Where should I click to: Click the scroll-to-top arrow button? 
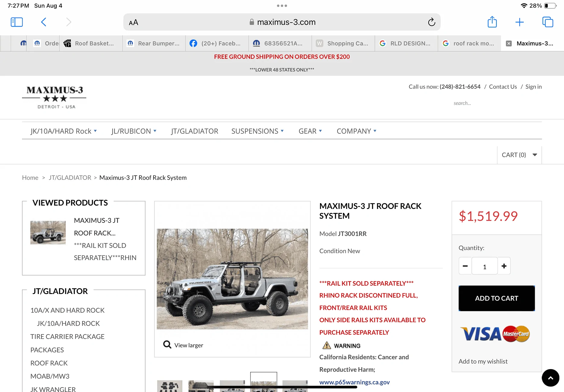coord(550,378)
